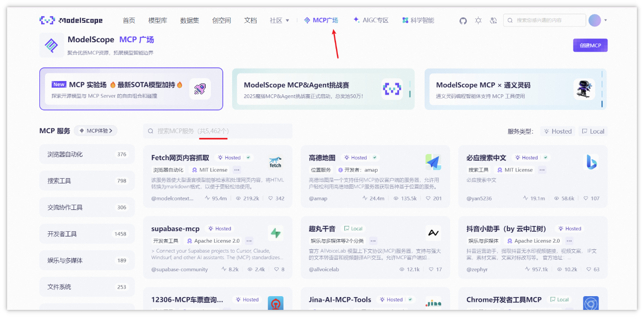Image resolution: width=644 pixels, height=317 pixels.
Task: Click the Supabase lightning logo icon
Action: pyautogui.click(x=275, y=233)
